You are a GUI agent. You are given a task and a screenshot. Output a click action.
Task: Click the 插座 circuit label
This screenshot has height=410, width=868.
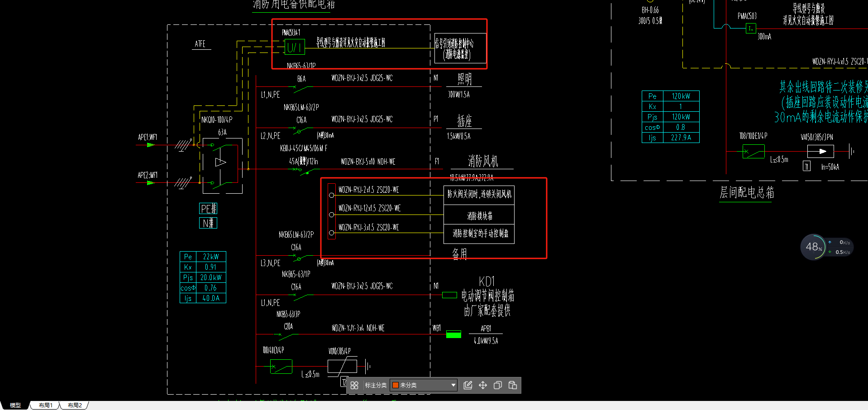pos(464,121)
